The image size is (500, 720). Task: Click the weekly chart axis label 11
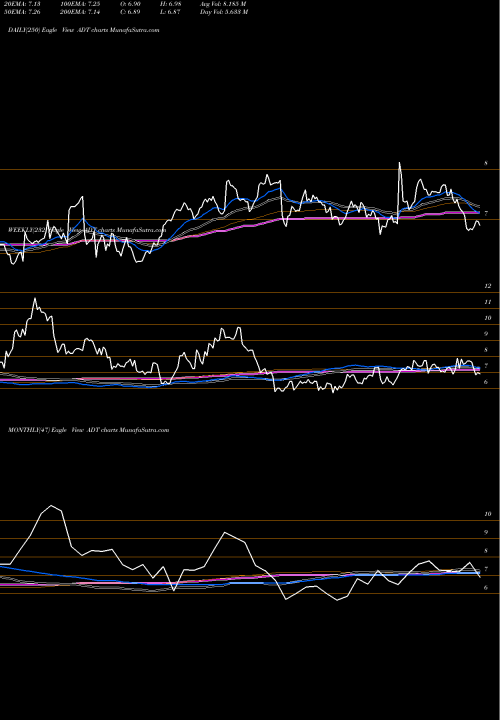point(488,302)
